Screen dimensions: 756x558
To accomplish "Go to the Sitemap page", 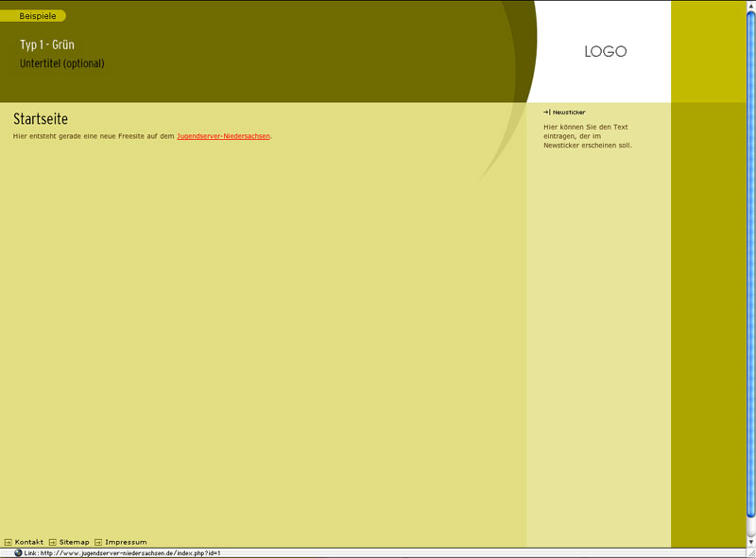I will point(74,542).
